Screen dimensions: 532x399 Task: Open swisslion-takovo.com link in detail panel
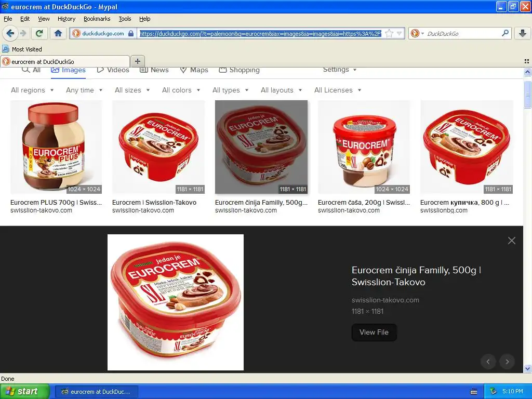pos(385,300)
